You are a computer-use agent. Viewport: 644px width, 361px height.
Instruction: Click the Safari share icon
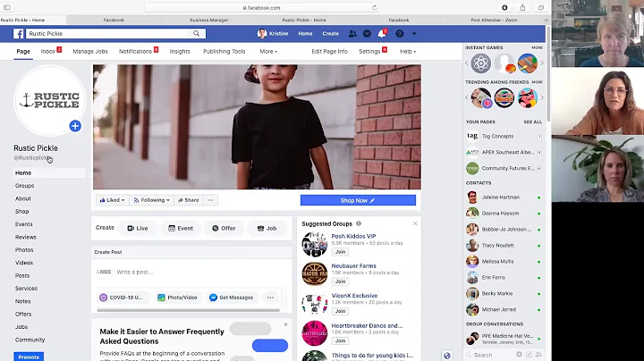[x=522, y=7]
